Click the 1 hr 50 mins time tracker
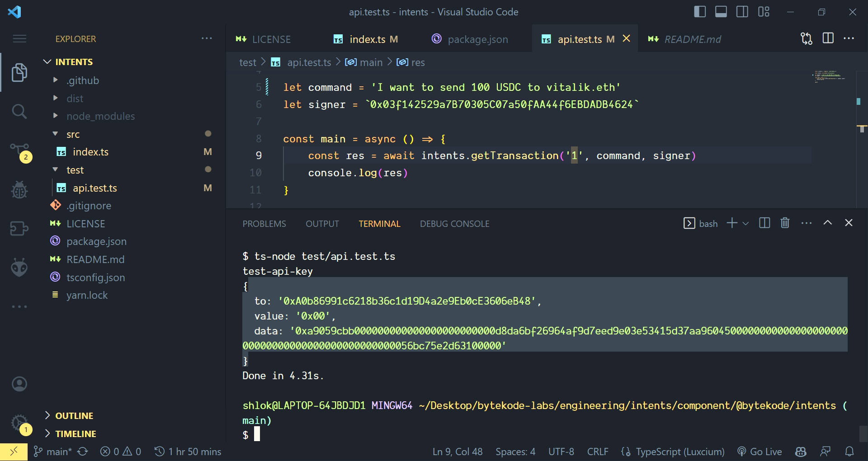The image size is (868, 461). [x=188, y=452]
